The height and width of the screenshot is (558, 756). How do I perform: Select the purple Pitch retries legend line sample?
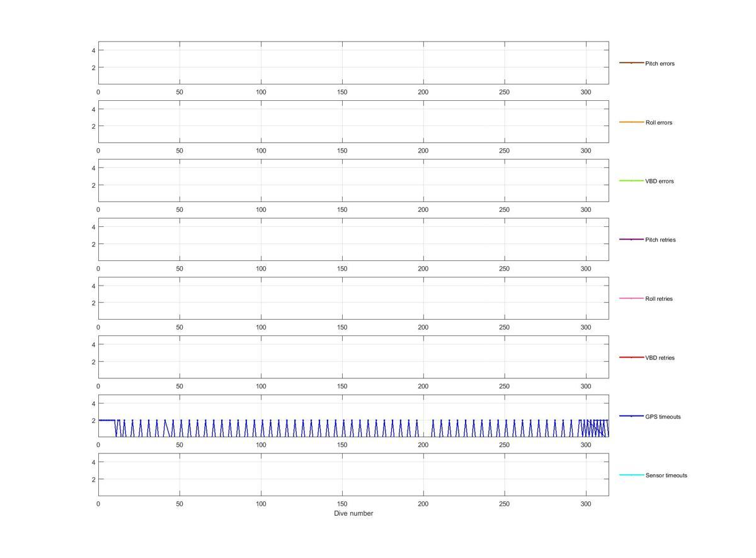pyautogui.click(x=631, y=240)
